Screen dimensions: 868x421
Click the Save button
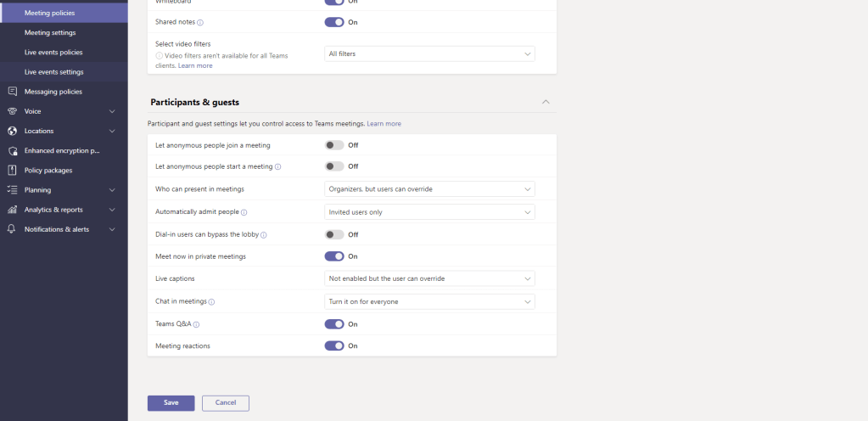(x=171, y=402)
